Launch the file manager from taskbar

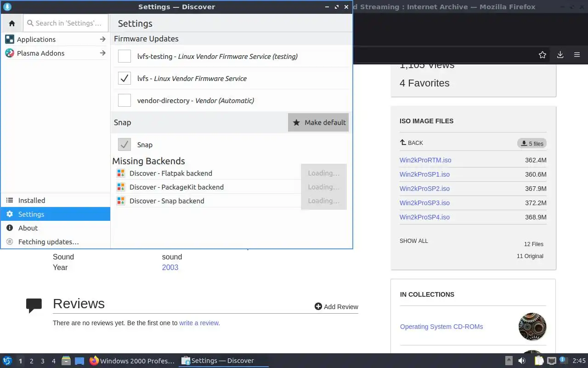click(66, 361)
